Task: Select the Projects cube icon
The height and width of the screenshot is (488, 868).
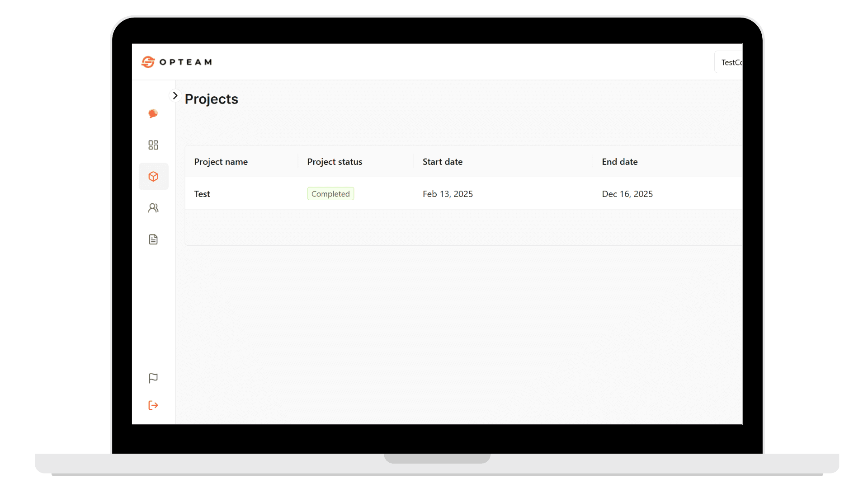Action: pyautogui.click(x=153, y=176)
